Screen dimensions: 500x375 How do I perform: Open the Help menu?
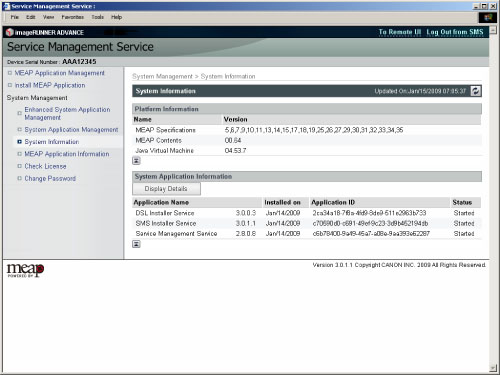(116, 17)
